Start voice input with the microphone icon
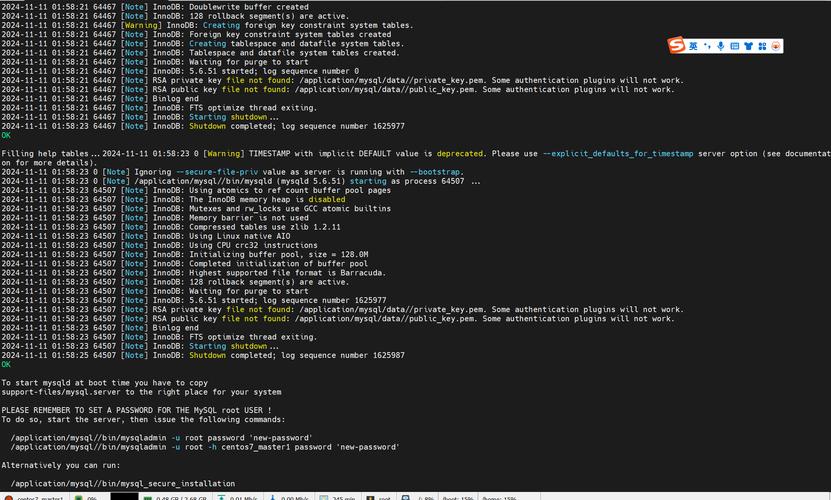Image resolution: width=831 pixels, height=500 pixels. pos(721,46)
